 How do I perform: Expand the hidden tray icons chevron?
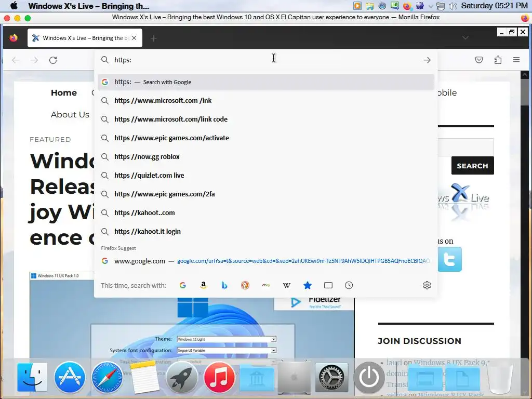(x=431, y=6)
